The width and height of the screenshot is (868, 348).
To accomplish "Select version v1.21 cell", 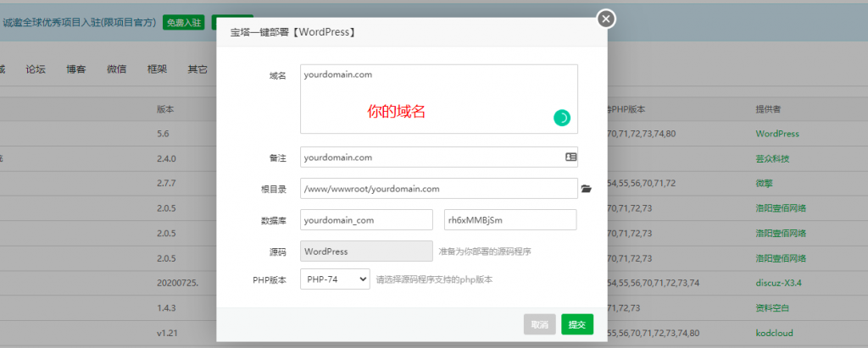I will click(x=167, y=333).
